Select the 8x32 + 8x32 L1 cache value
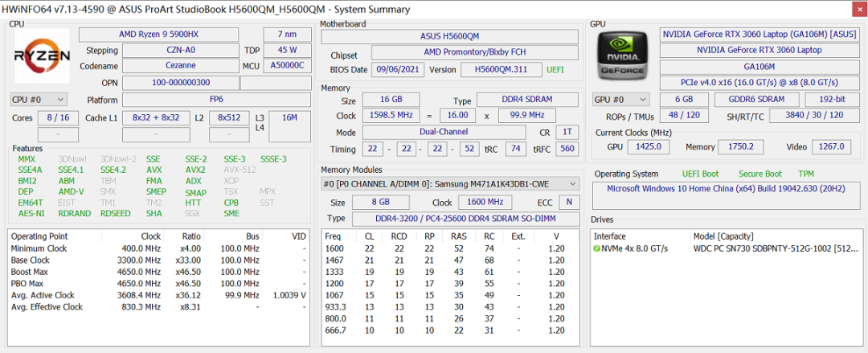 pos(156,118)
